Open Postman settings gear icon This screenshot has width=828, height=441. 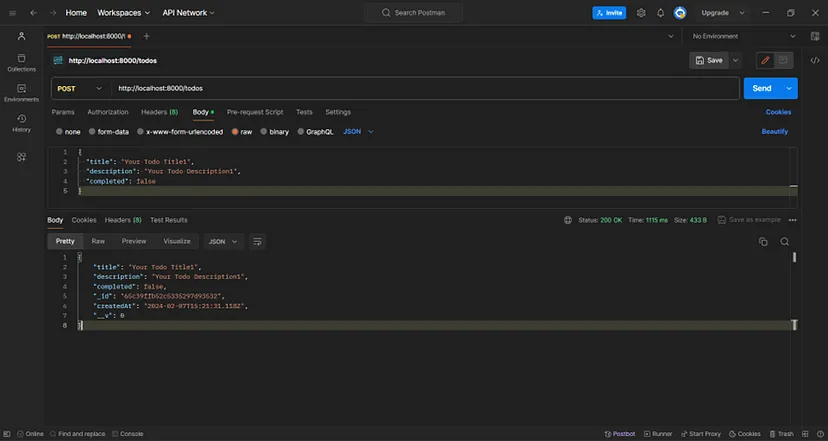(x=641, y=13)
